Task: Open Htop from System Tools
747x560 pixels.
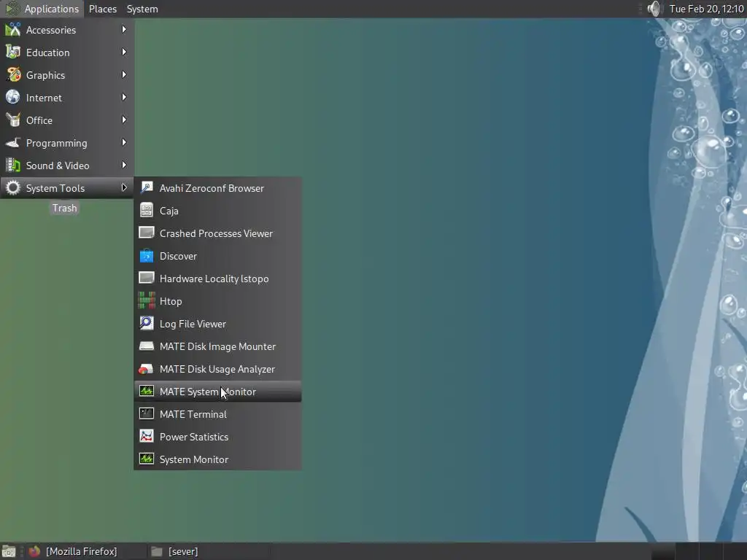Action: tap(217, 301)
